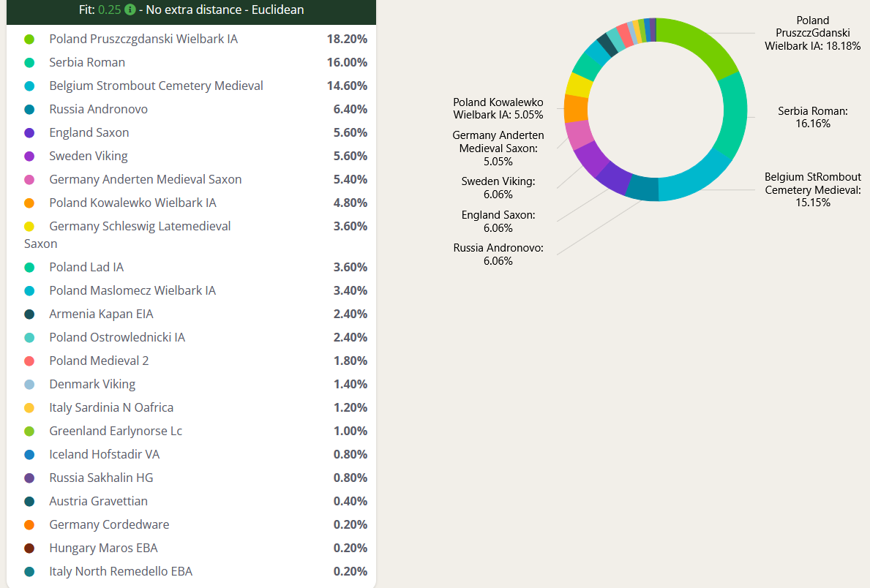This screenshot has height=588, width=870.
Task: Click the Fit 0.25 header bar
Action: click(190, 10)
